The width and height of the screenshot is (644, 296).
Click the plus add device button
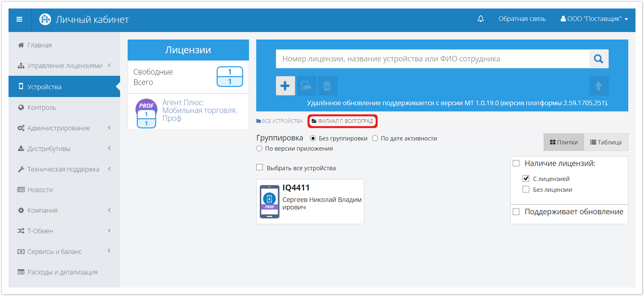tap(285, 86)
